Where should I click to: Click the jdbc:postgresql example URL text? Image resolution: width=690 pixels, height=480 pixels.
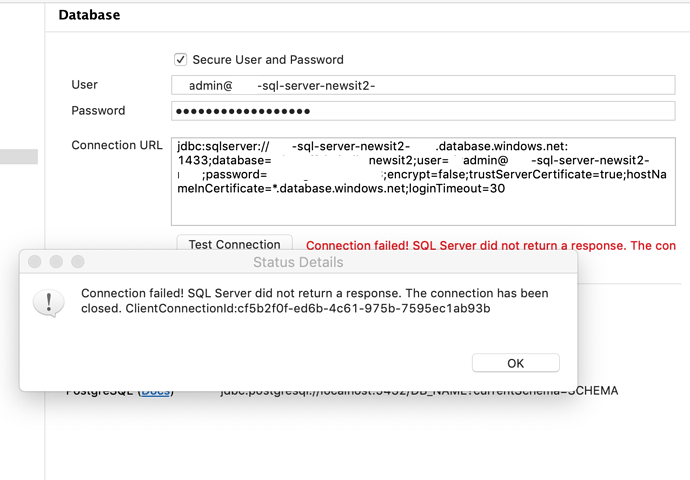click(420, 391)
